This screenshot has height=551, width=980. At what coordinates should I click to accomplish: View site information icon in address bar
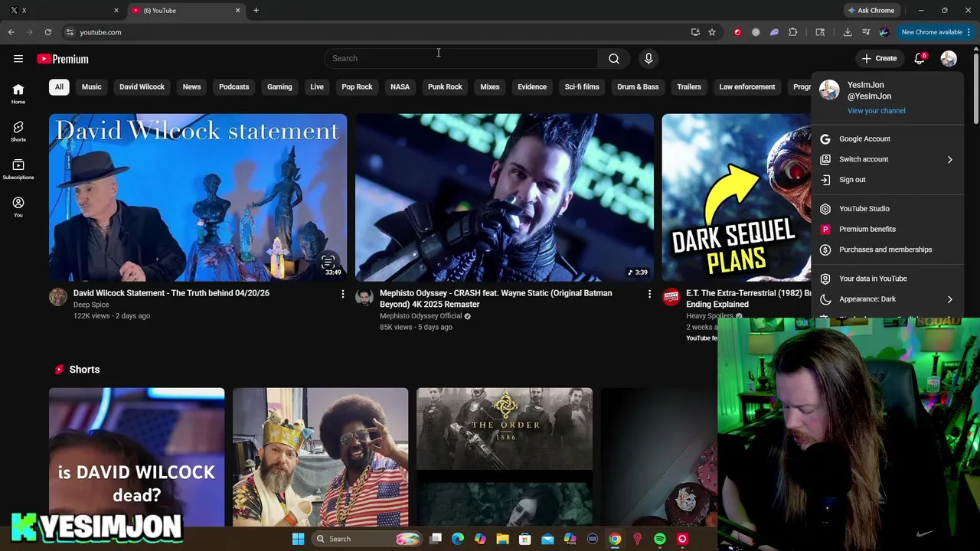point(70,32)
